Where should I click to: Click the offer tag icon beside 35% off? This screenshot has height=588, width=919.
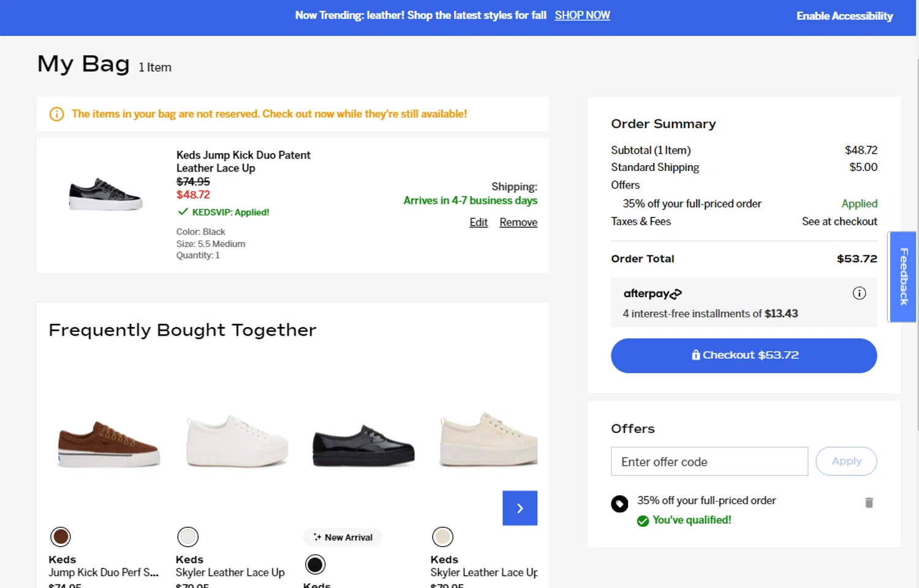[x=619, y=504]
